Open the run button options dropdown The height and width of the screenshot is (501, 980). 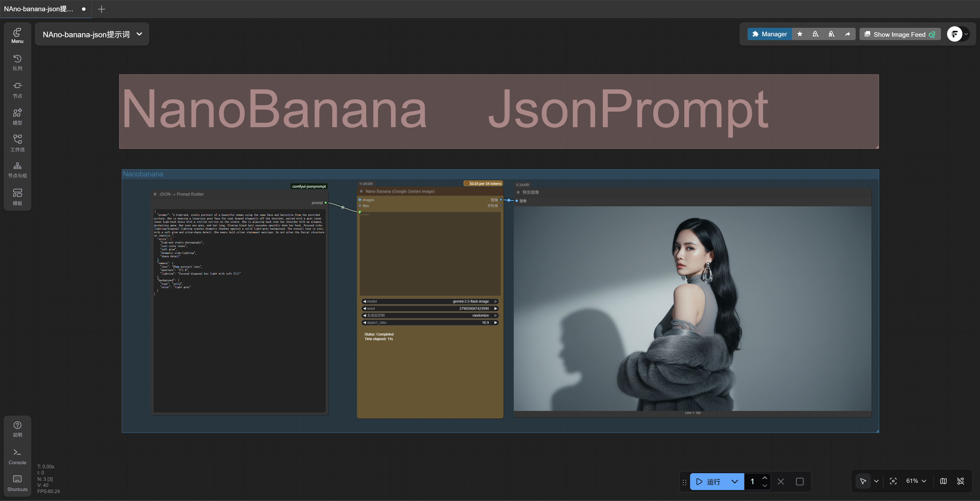click(735, 482)
